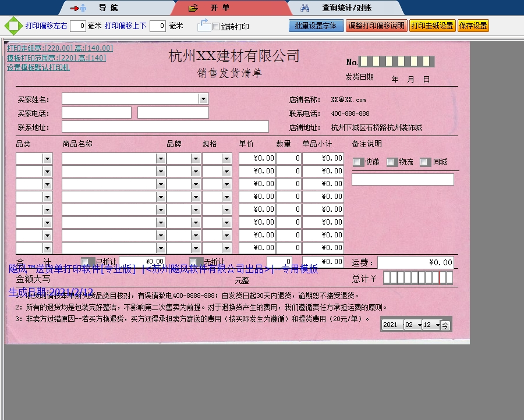Click the 保存设置 button

tap(473, 26)
